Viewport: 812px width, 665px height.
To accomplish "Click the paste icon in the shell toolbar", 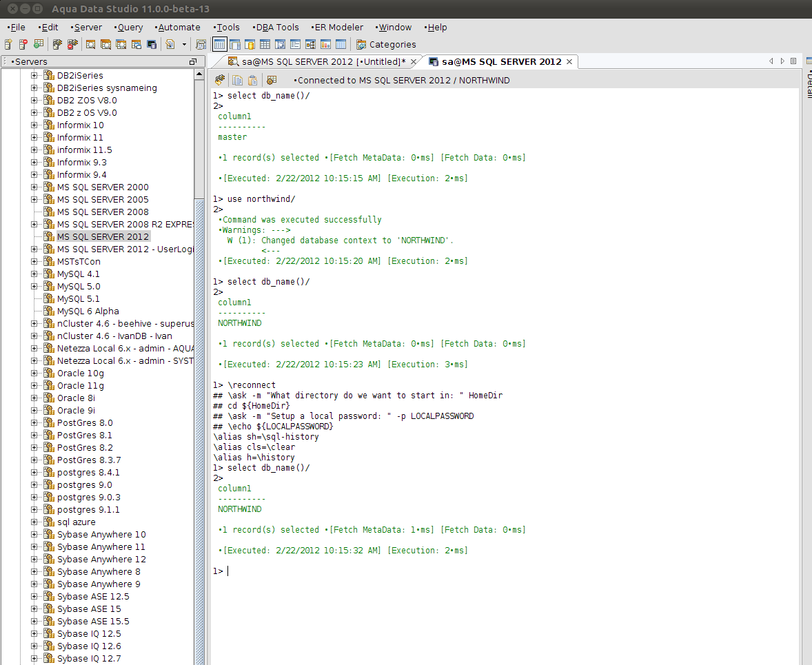I will [253, 80].
